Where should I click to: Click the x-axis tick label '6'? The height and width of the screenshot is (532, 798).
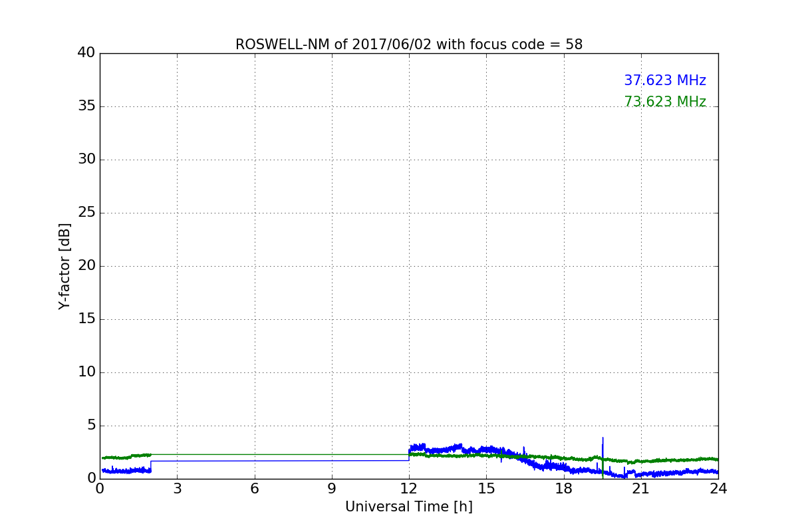tap(254, 489)
